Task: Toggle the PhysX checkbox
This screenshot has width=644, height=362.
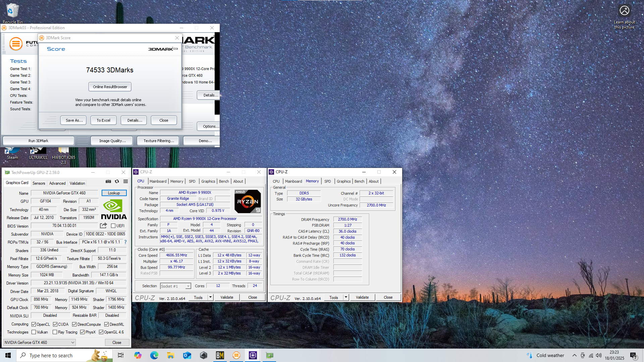Action: 82,332
